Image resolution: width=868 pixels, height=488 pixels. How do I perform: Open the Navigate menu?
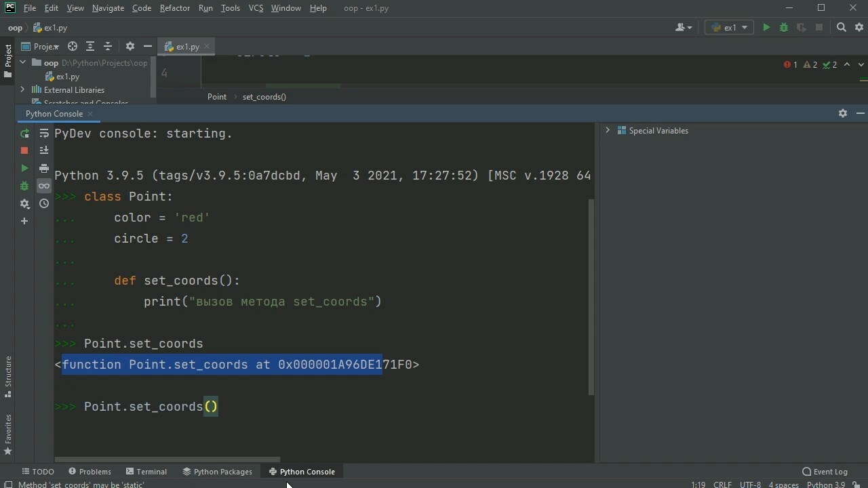tap(108, 8)
